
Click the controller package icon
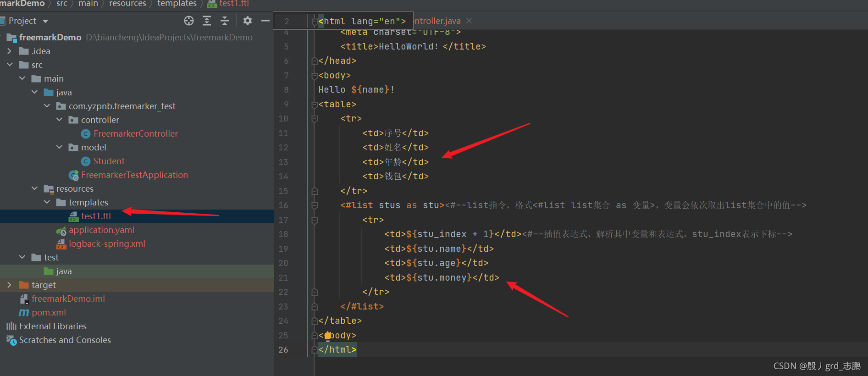click(x=73, y=120)
